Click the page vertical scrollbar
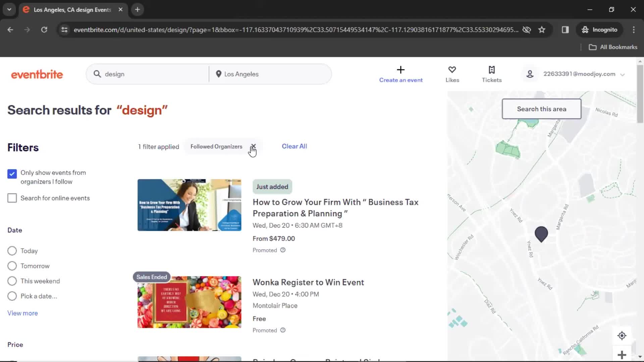Viewport: 644px width, 362px height. coord(640,94)
